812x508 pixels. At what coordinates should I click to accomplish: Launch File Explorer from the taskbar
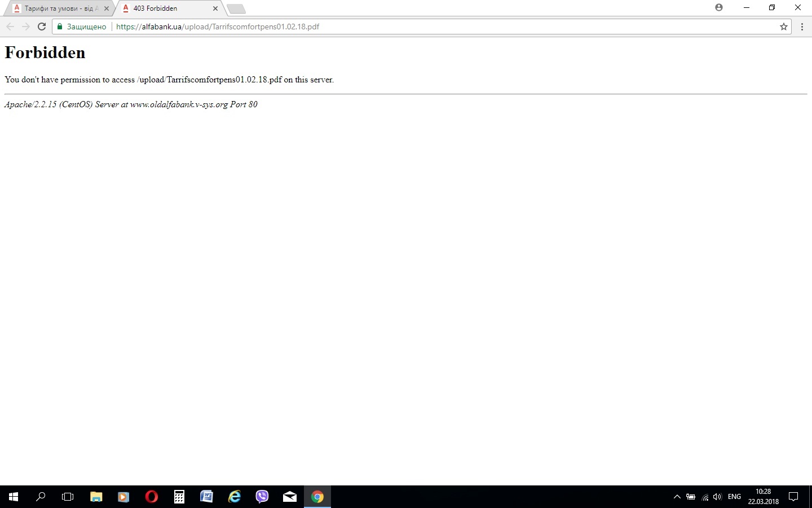coord(96,497)
